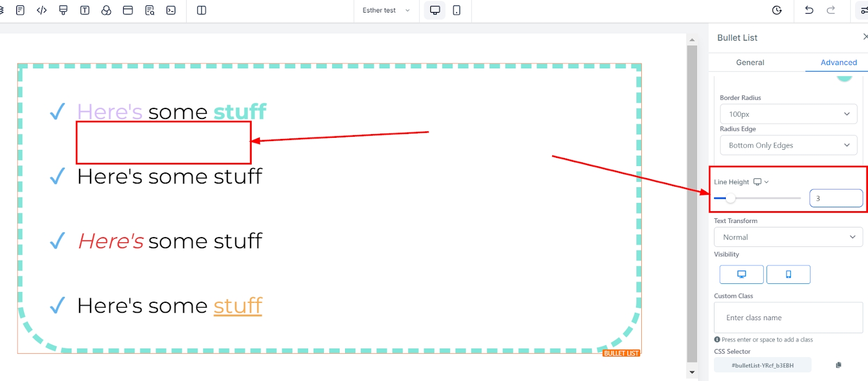Screen dimensions: 868x381
Task: Open the typography T icon
Action: tap(85, 10)
